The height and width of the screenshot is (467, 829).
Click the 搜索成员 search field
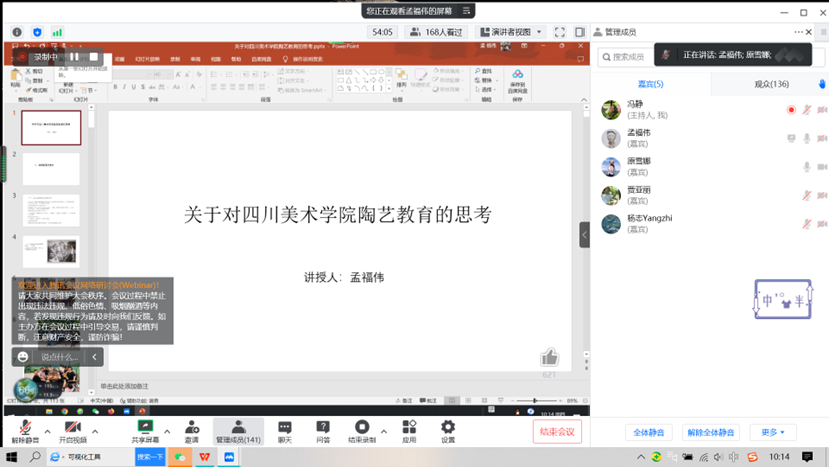click(650, 57)
